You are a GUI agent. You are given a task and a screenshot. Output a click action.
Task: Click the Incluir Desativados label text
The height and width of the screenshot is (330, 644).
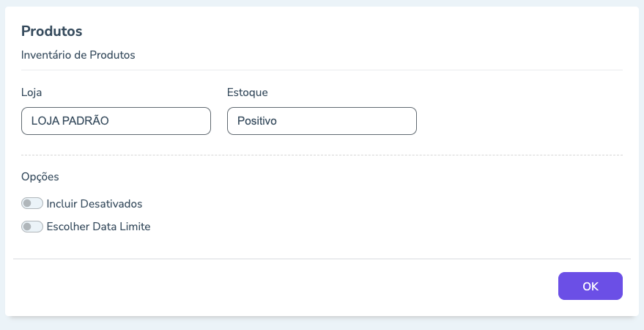tap(94, 203)
